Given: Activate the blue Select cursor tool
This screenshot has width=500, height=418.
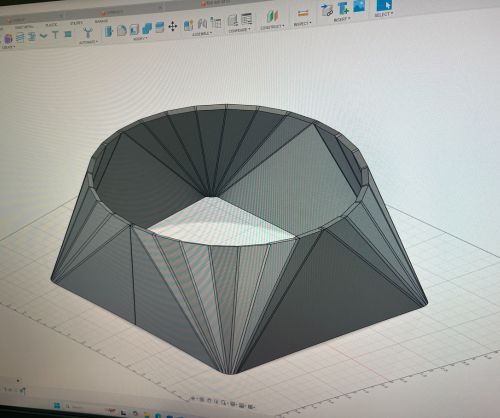Looking at the screenshot, I should pos(384,5).
